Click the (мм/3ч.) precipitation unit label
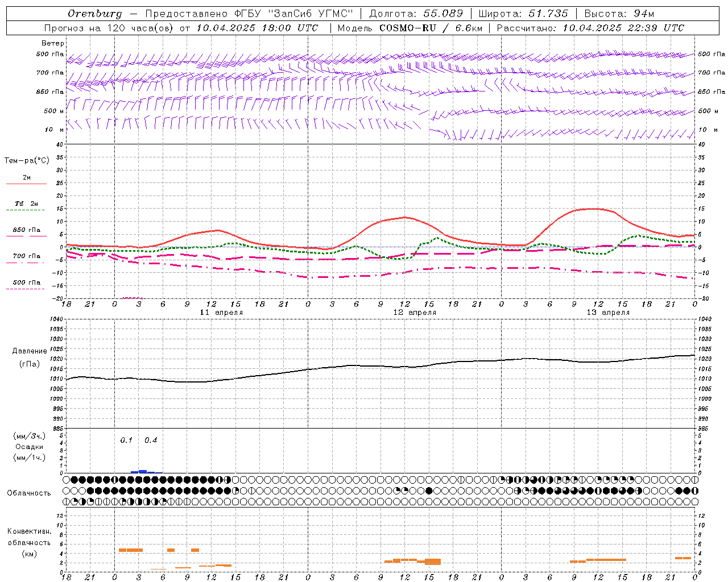 coord(30,436)
